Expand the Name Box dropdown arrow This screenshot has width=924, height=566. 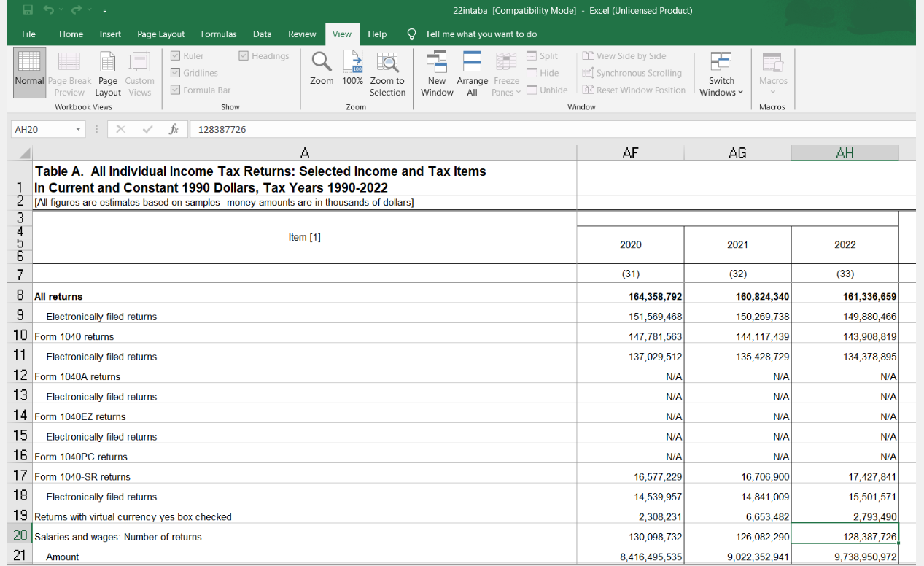pos(78,129)
